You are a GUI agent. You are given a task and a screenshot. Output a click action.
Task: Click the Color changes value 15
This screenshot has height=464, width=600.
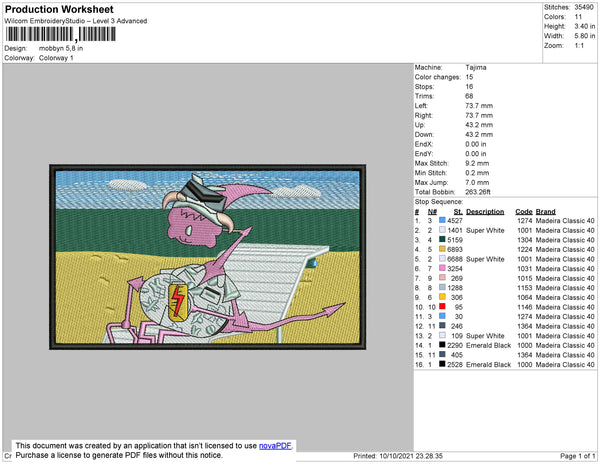469,77
